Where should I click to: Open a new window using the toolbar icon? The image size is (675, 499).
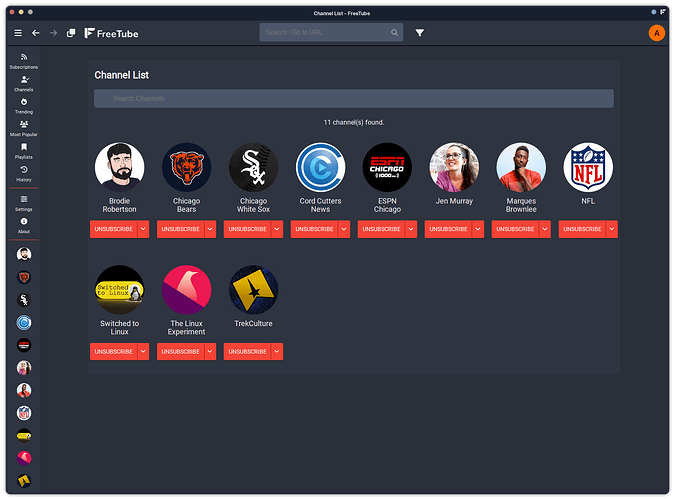point(71,33)
